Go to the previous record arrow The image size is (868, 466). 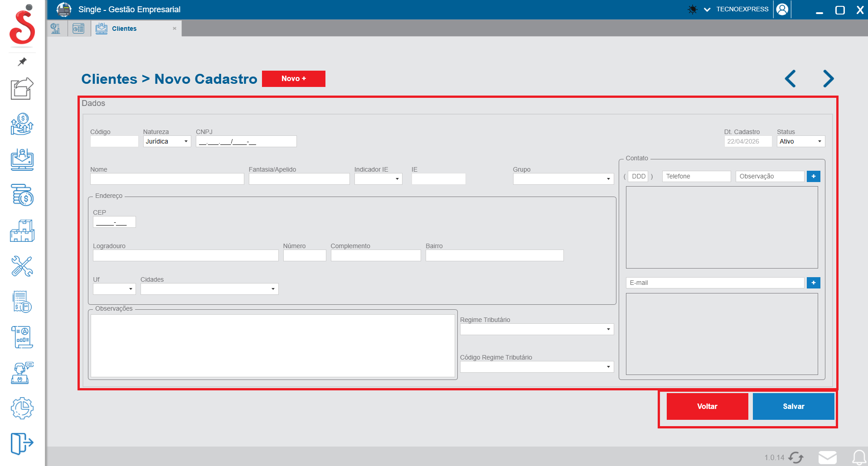pyautogui.click(x=790, y=79)
